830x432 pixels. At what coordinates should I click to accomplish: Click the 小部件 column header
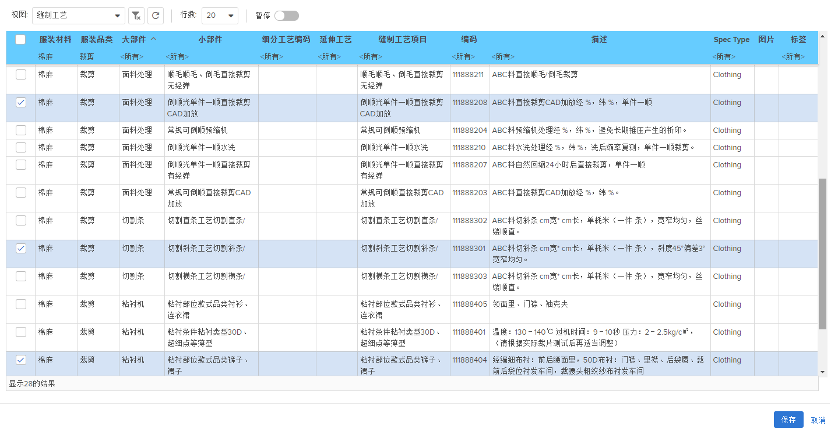point(210,39)
